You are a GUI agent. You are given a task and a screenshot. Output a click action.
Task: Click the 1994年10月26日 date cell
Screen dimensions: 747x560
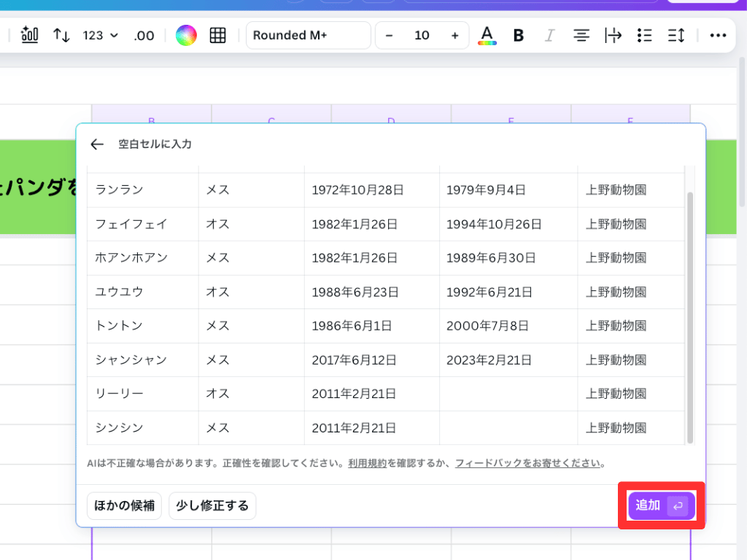pos(508,224)
